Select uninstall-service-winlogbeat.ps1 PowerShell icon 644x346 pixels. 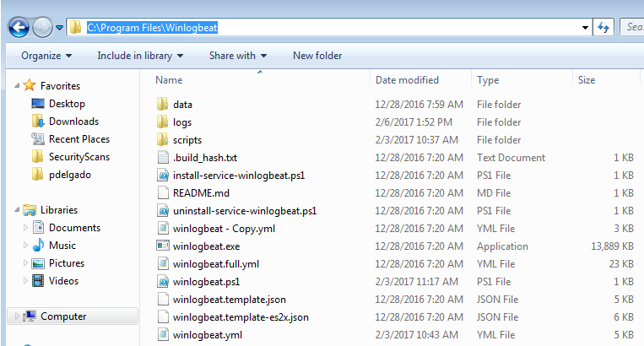point(163,211)
